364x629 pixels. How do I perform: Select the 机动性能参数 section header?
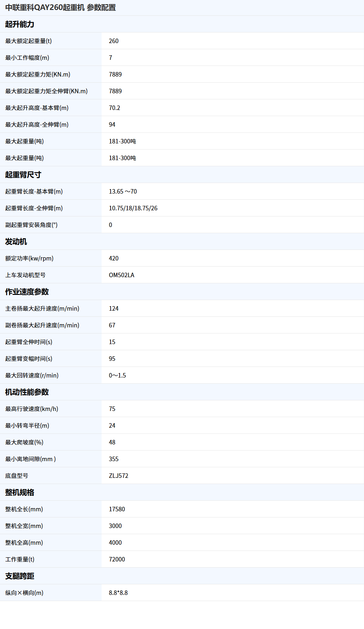point(27,392)
